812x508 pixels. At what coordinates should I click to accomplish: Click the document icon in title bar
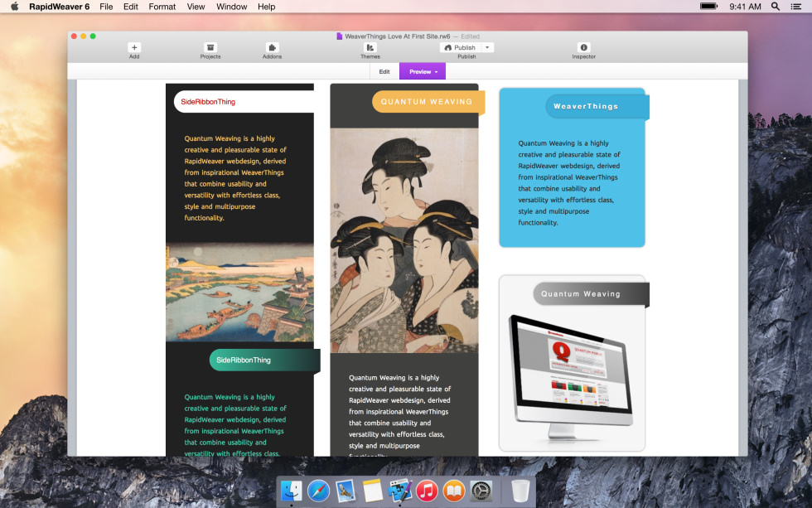[x=339, y=36]
